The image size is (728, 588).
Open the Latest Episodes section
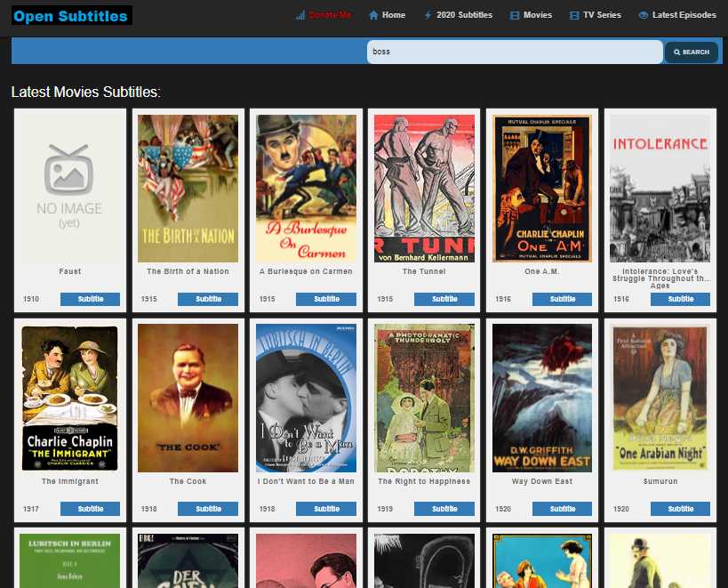(684, 15)
